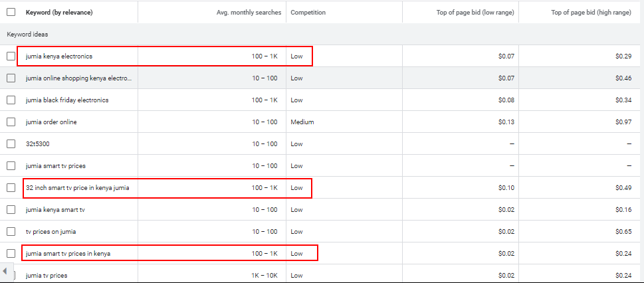Screen dimensions: 644x283
Task: Click $0.08 low range bid value
Action: (506, 100)
